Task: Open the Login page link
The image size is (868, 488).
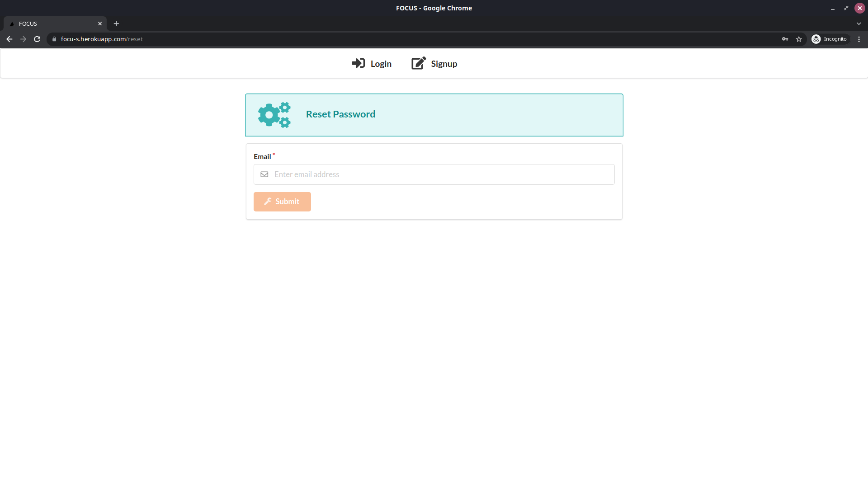Action: (381, 64)
